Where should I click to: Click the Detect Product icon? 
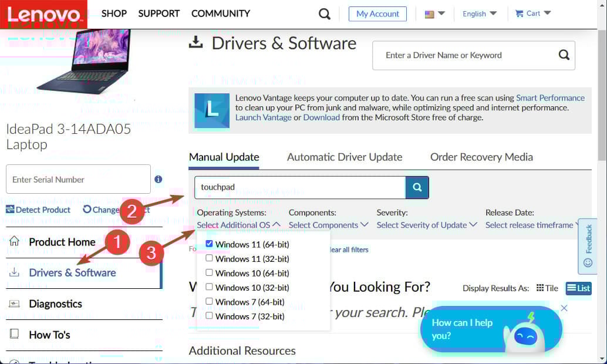click(x=10, y=210)
